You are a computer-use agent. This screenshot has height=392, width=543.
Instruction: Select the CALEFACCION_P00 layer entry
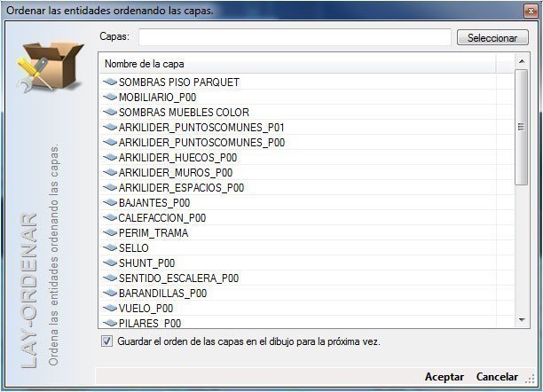pos(306,218)
